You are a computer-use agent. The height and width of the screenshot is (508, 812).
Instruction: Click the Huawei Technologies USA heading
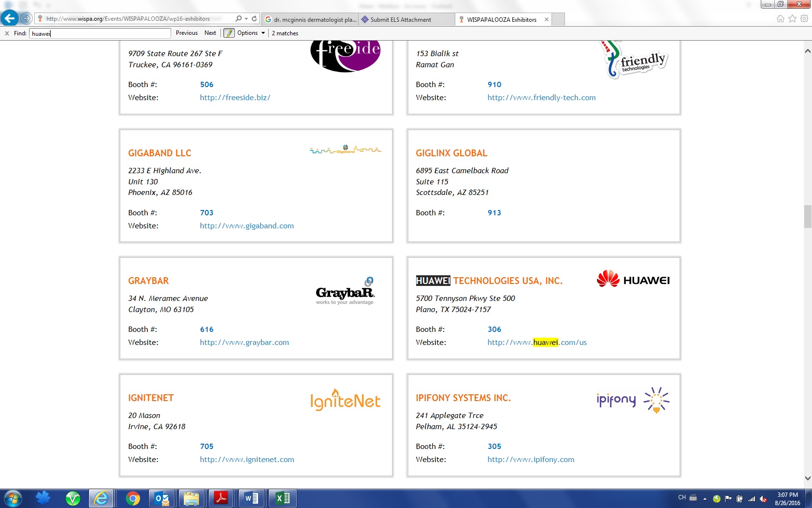click(x=489, y=281)
